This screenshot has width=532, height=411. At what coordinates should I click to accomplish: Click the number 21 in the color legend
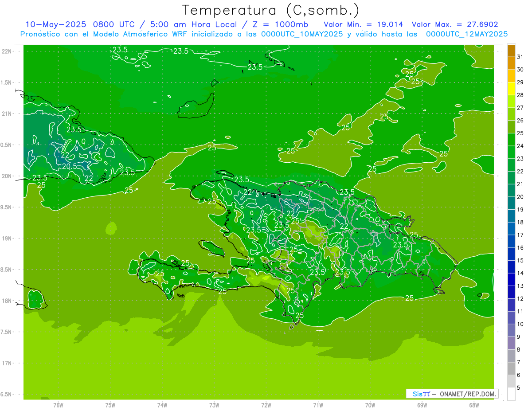(520, 184)
